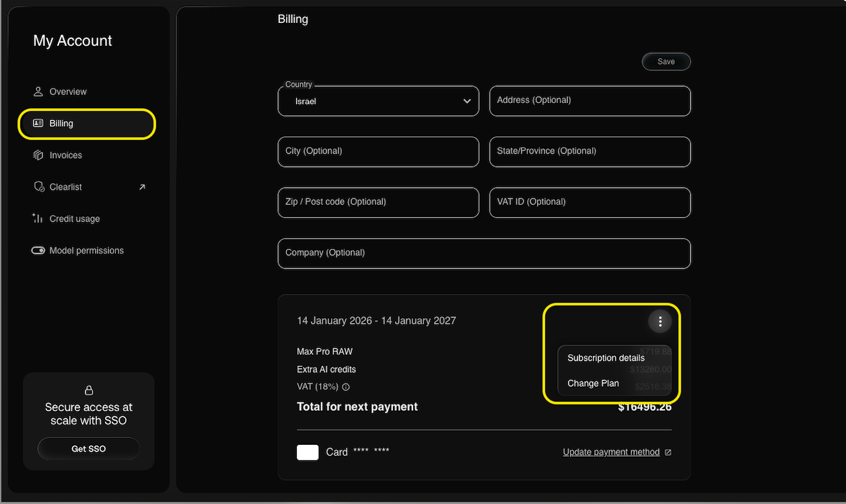Click the Invoices stack icon
Screen dimensions: 846x504
coord(38,155)
